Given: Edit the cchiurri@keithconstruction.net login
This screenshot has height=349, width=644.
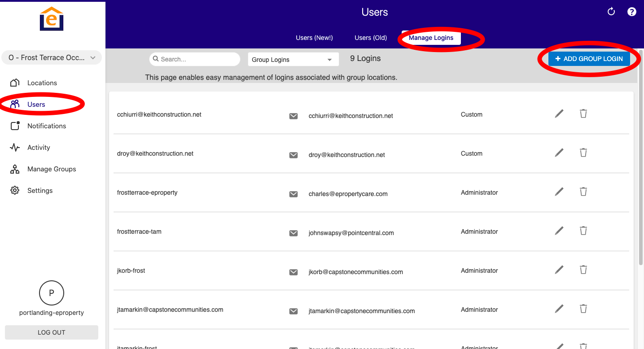Looking at the screenshot, I should 559,114.
